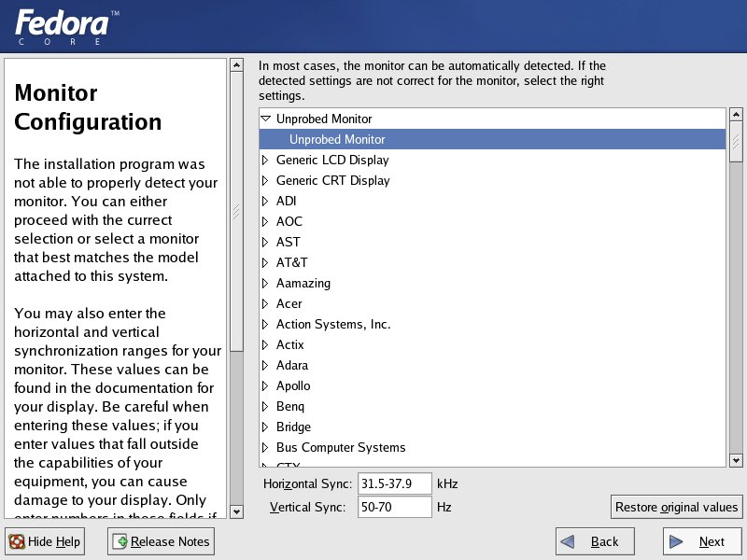
Task: Click in the Vertical Sync field
Action: pyautogui.click(x=394, y=507)
